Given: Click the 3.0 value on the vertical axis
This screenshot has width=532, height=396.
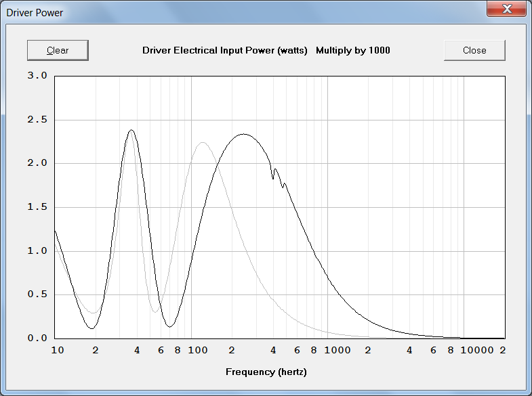Looking at the screenshot, I should (37, 76).
